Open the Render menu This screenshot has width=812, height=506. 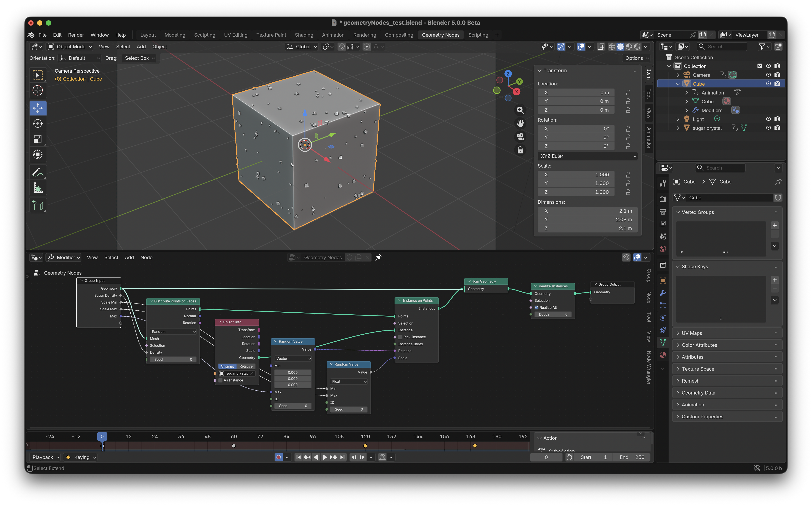click(76, 35)
